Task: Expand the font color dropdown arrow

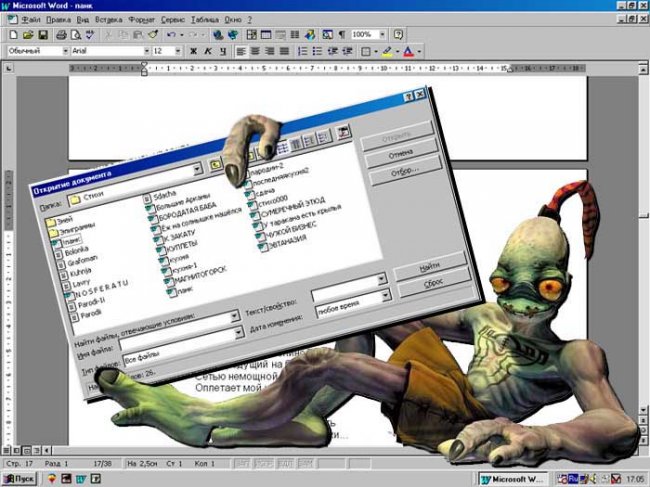Action: pyautogui.click(x=420, y=51)
